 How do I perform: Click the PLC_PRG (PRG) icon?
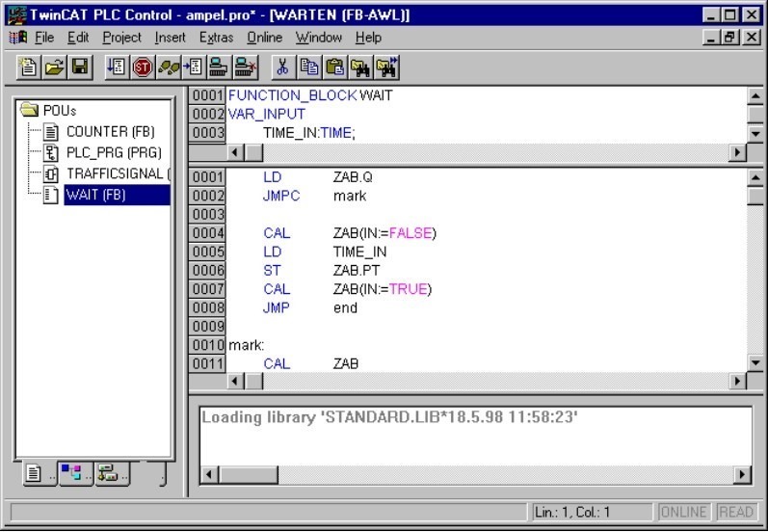pos(50,153)
